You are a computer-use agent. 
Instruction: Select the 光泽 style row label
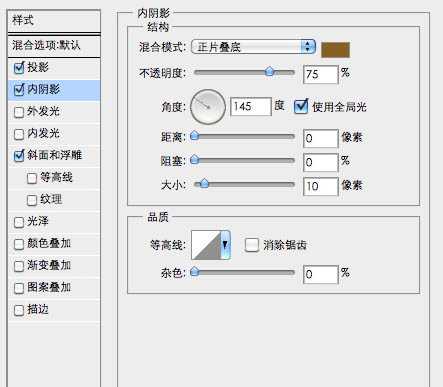38,222
